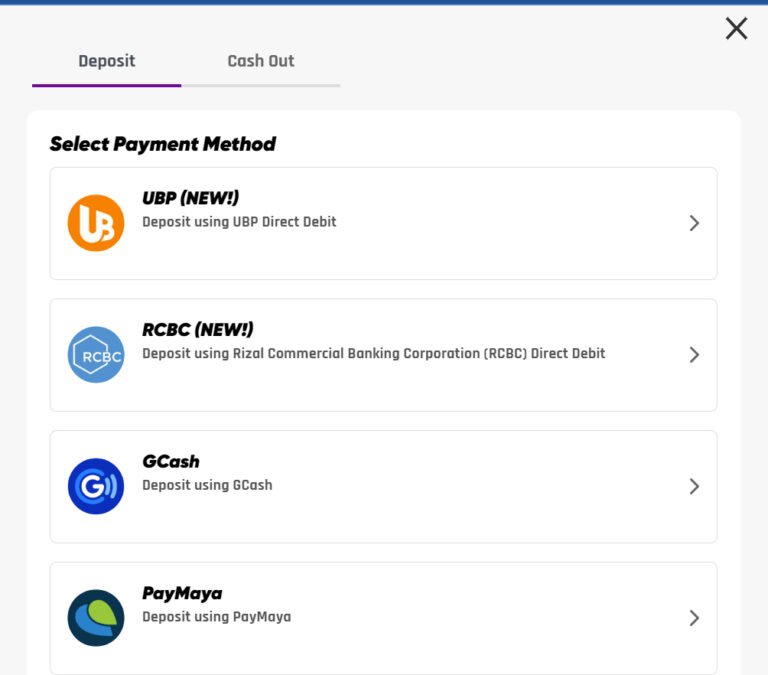The width and height of the screenshot is (768, 675).
Task: Click the Rizal Commercial Banking Corporation description
Action: (373, 353)
